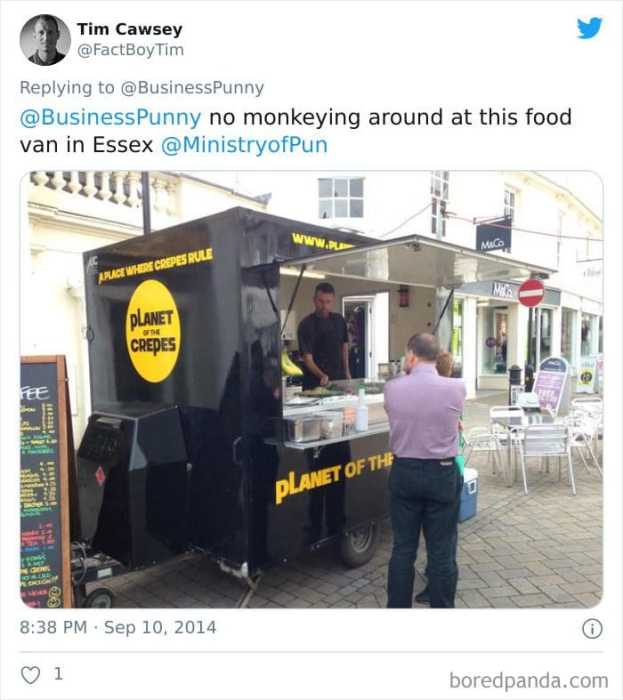Viewport: 623px width, 700px height.
Task: Click the Tim Cawsey display name
Action: [x=129, y=29]
